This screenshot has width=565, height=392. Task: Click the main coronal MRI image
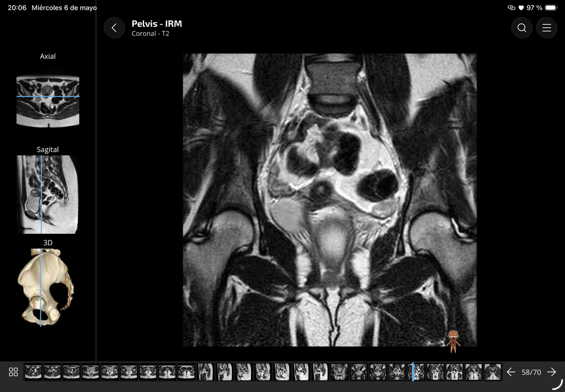(330, 200)
